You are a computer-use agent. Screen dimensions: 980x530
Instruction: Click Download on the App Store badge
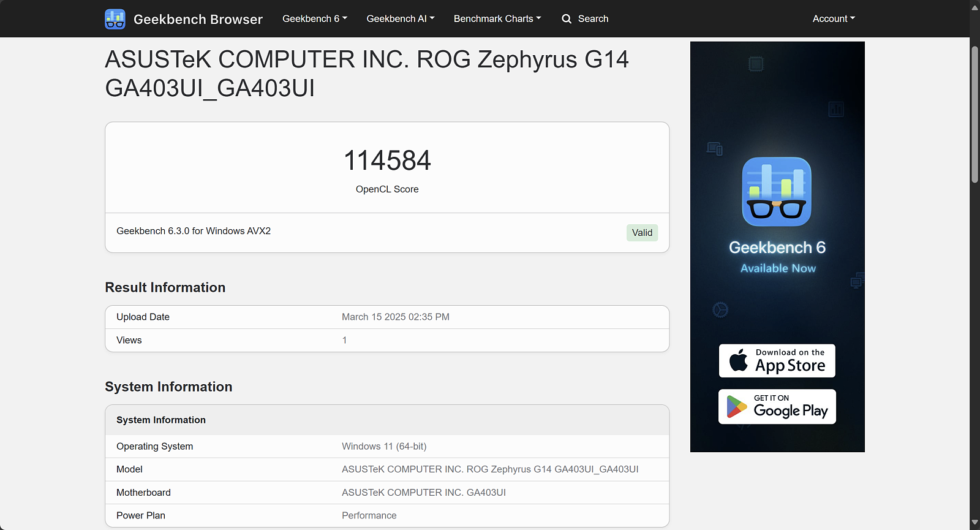pos(777,361)
